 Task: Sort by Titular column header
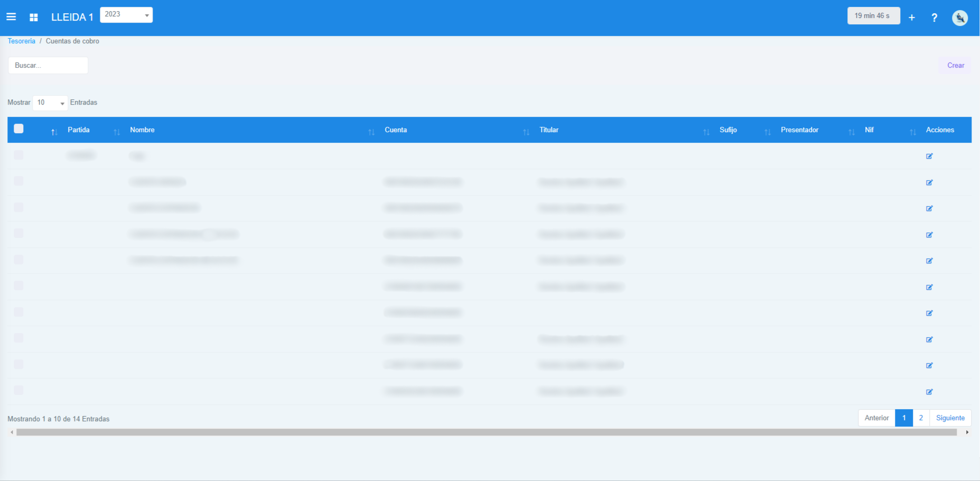(x=549, y=130)
